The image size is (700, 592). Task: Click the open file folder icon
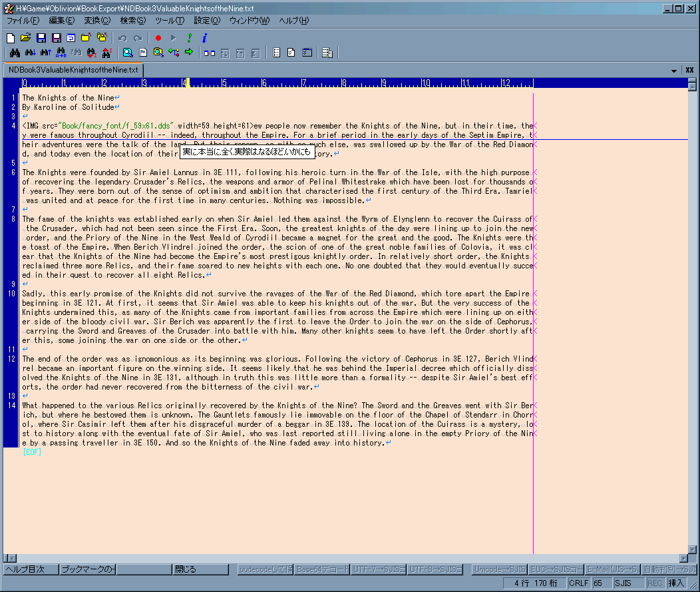pyautogui.click(x=26, y=39)
